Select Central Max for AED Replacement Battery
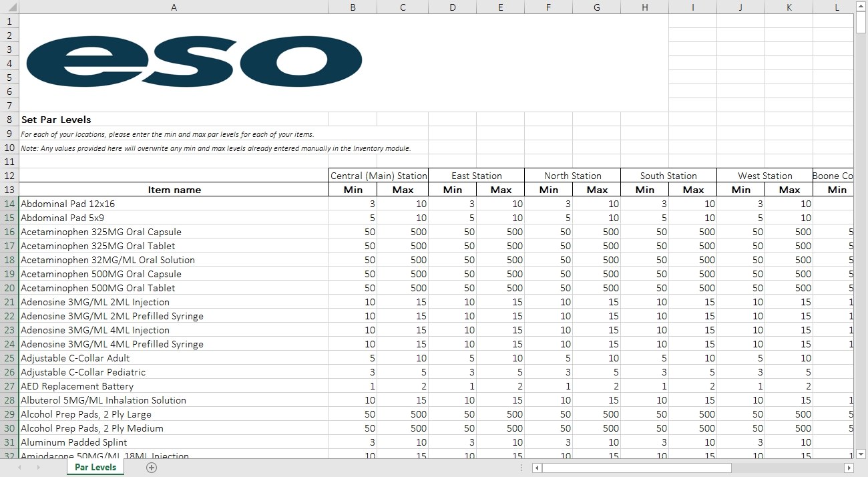The width and height of the screenshot is (868, 477). (x=403, y=386)
